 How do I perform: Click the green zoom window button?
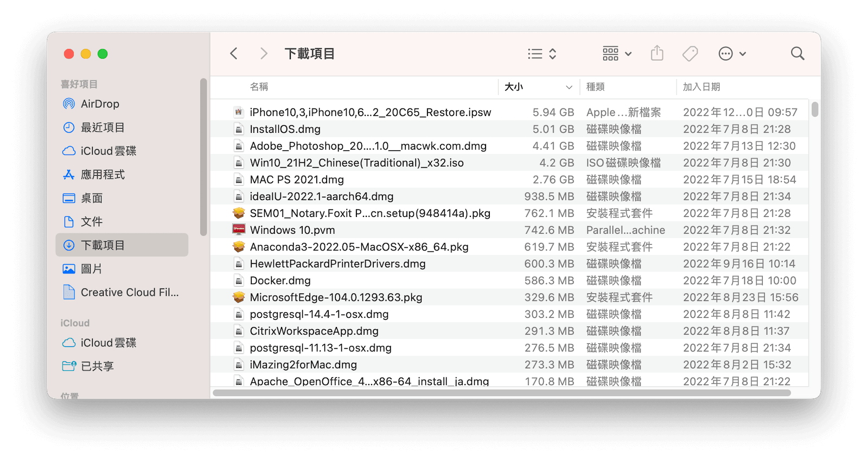pyautogui.click(x=103, y=54)
